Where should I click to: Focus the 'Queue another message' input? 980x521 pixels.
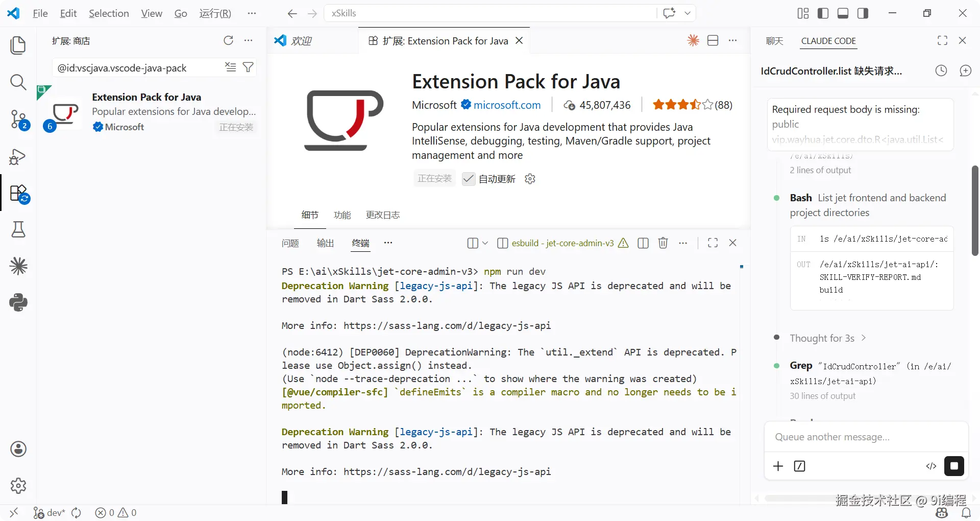[866, 437]
